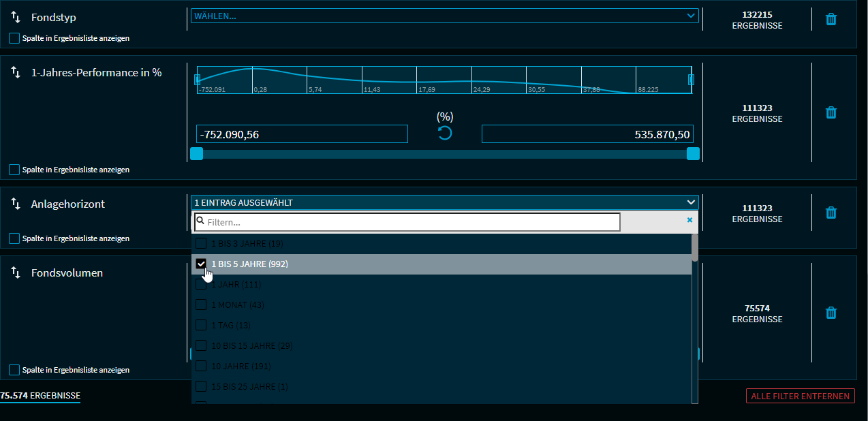Remove the Fondsvolumen filter with trash icon
This screenshot has width=868, height=421.
831,313
